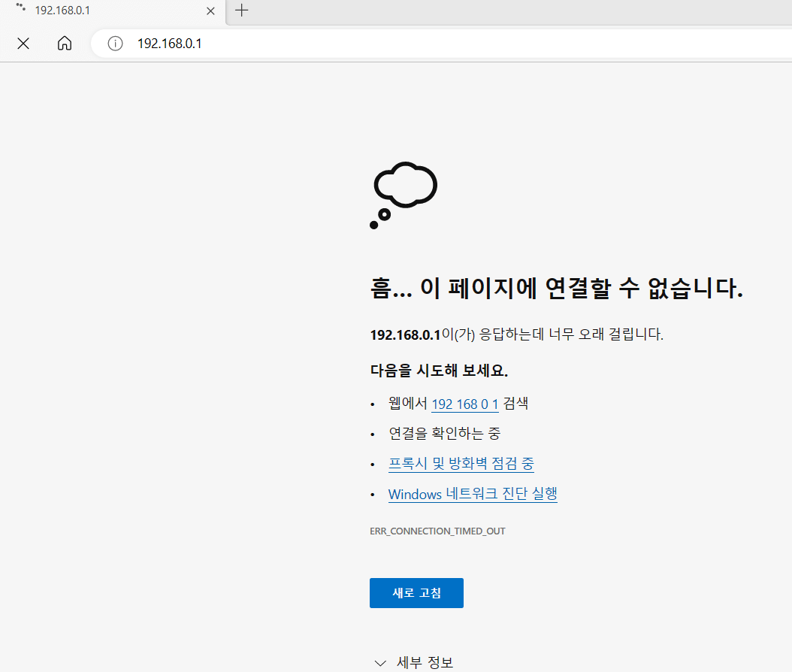The height and width of the screenshot is (672, 792).
Task: Search the web via 192 168 0 1 link
Action: 464,404
